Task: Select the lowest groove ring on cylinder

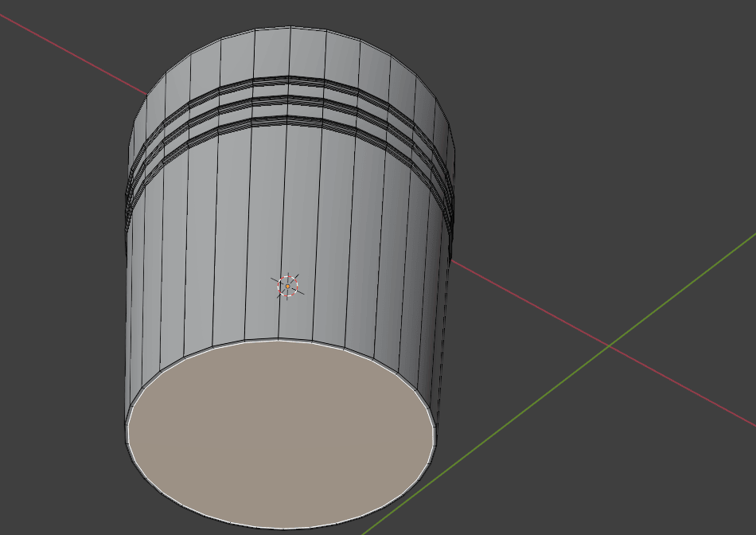Action: click(x=288, y=119)
